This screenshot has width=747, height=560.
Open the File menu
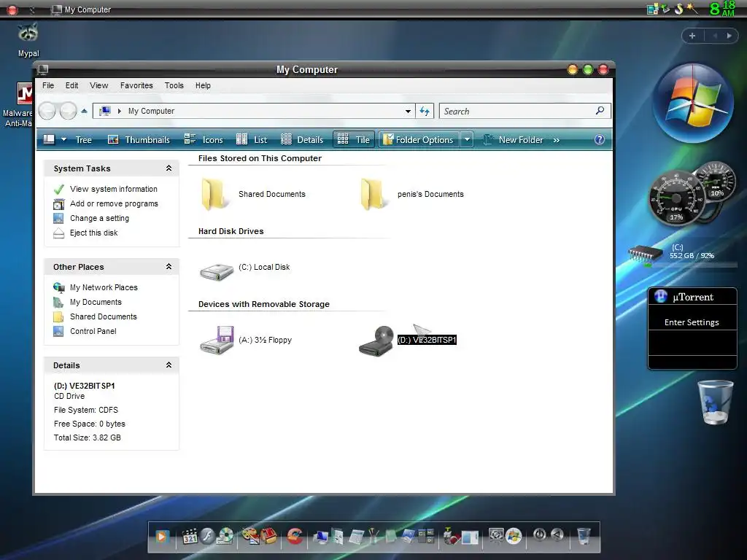48,86
